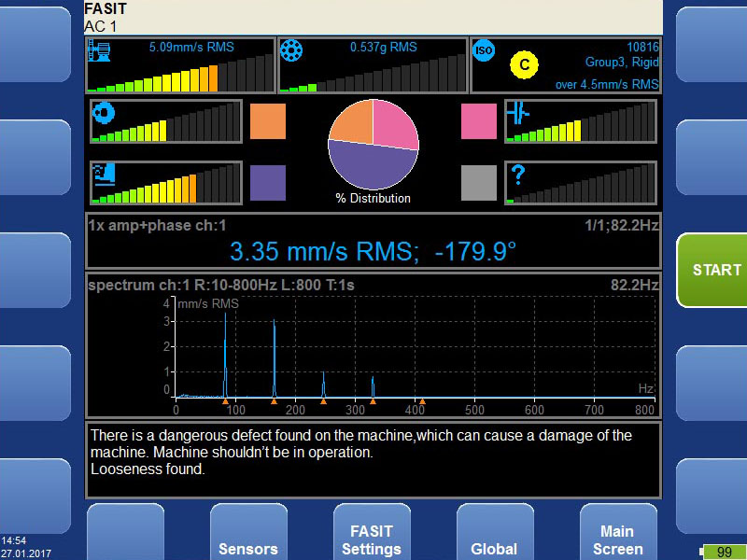Click the 14:54 clock display
The image size is (747, 560).
click(13, 540)
